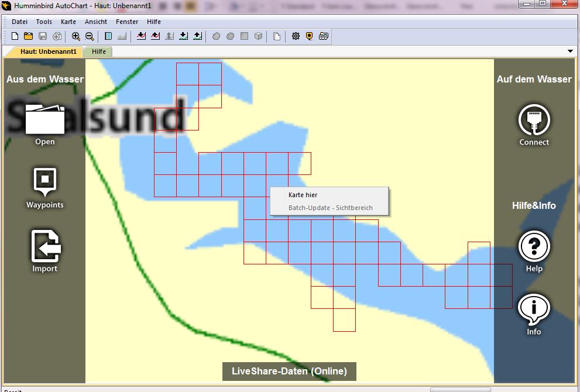Open the Datei menu
Viewport: 580px width, 392px height.
(x=19, y=22)
